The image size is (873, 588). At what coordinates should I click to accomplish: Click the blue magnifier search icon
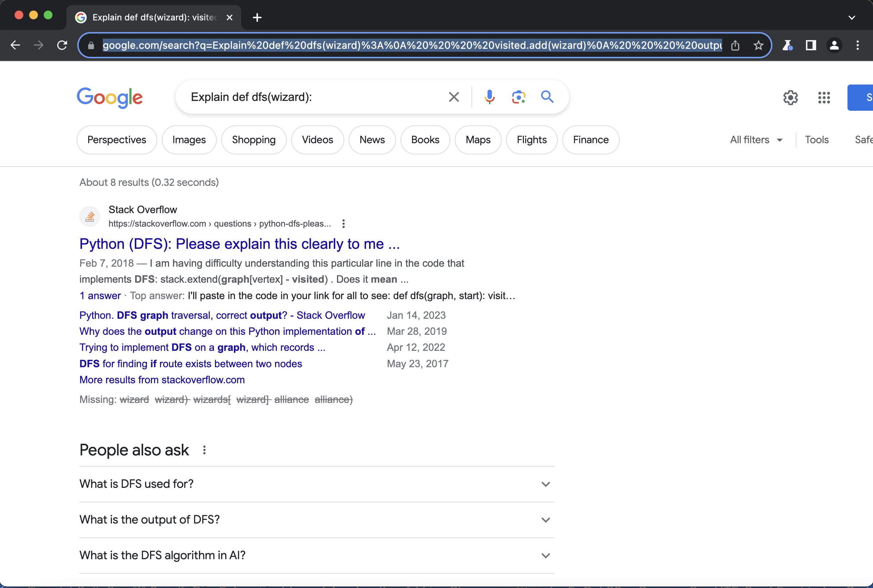pos(547,97)
